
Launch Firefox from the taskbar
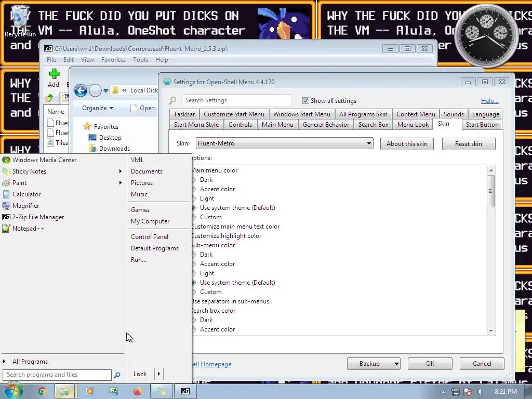(x=137, y=391)
